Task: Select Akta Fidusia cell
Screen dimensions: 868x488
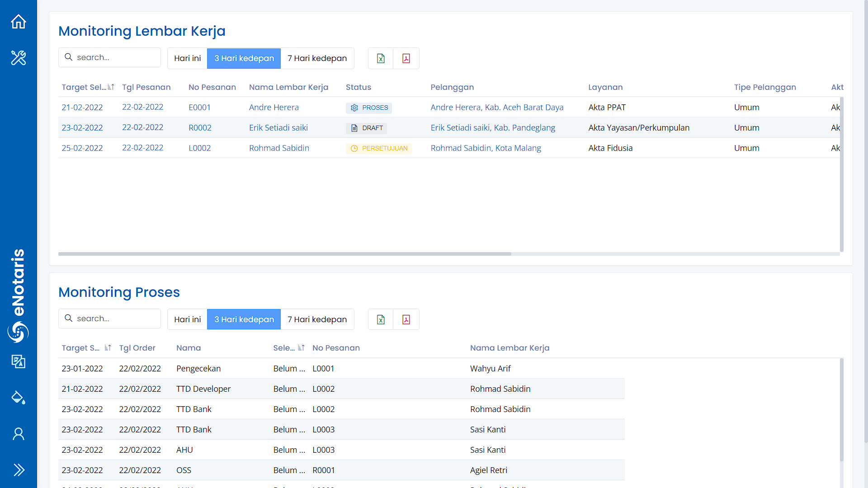Action: click(610, 148)
